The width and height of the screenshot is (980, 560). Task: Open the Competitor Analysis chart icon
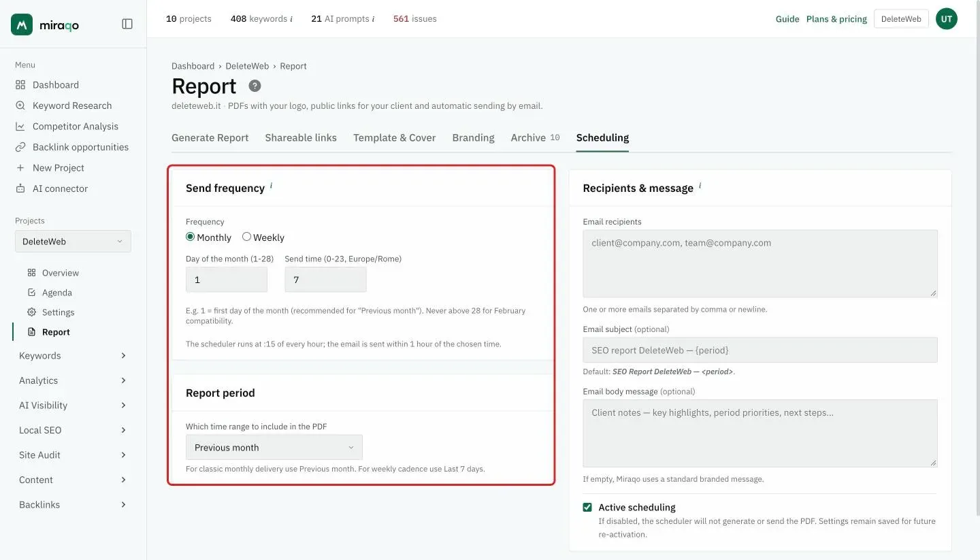pos(20,127)
